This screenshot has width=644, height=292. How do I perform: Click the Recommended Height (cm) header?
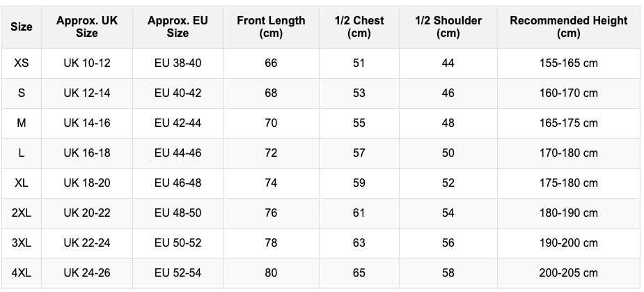(568, 27)
